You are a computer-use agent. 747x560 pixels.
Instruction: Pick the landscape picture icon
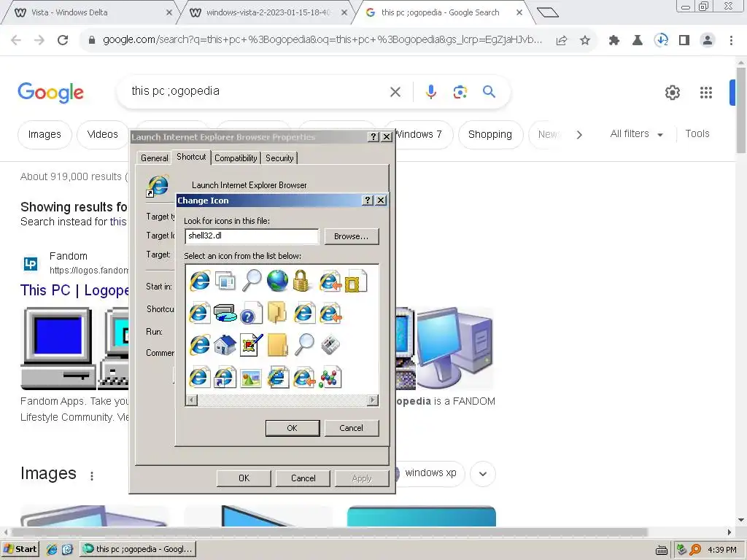[x=251, y=378]
